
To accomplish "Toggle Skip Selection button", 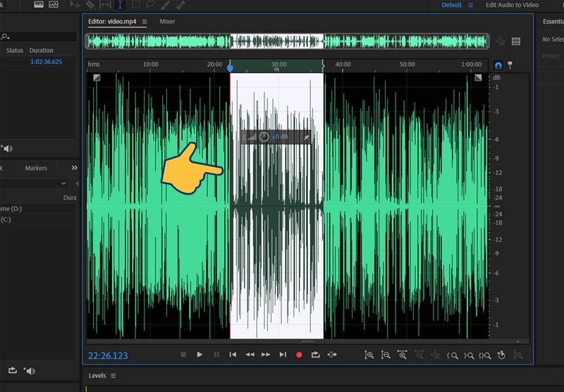I will tap(332, 355).
